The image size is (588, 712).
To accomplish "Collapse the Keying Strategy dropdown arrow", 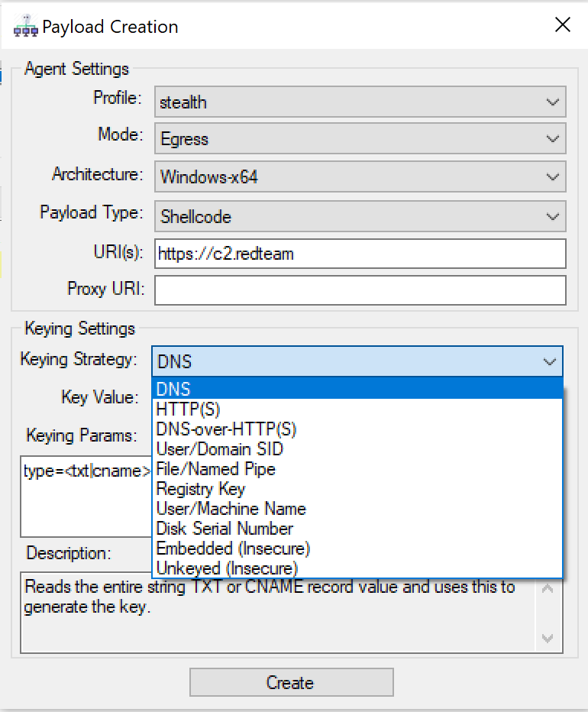I will click(x=549, y=361).
